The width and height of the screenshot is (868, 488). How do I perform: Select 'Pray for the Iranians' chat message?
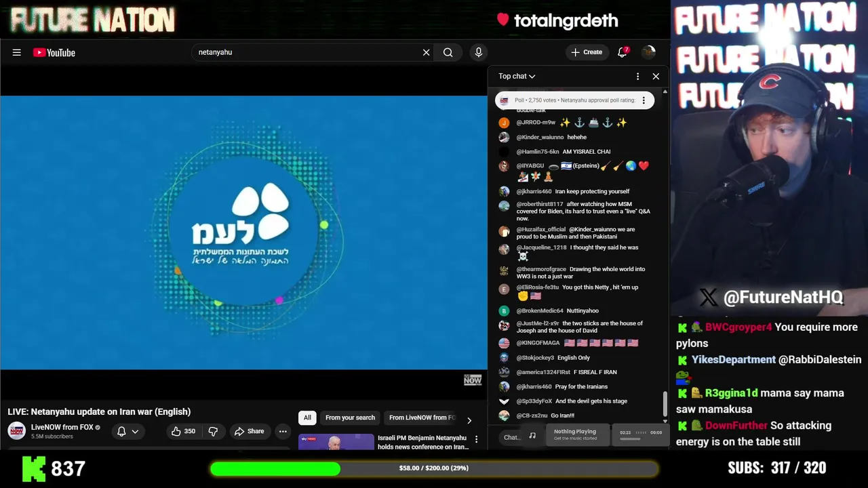pyautogui.click(x=581, y=387)
